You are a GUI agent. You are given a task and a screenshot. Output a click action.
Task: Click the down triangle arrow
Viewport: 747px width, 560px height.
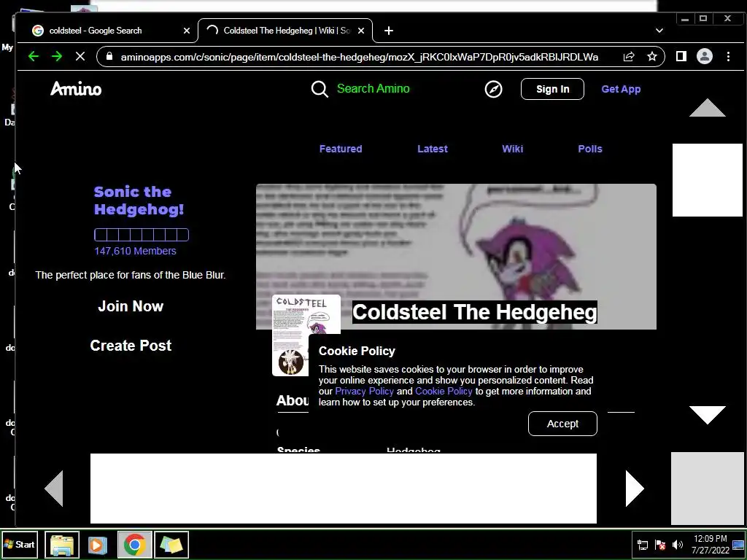pyautogui.click(x=708, y=415)
